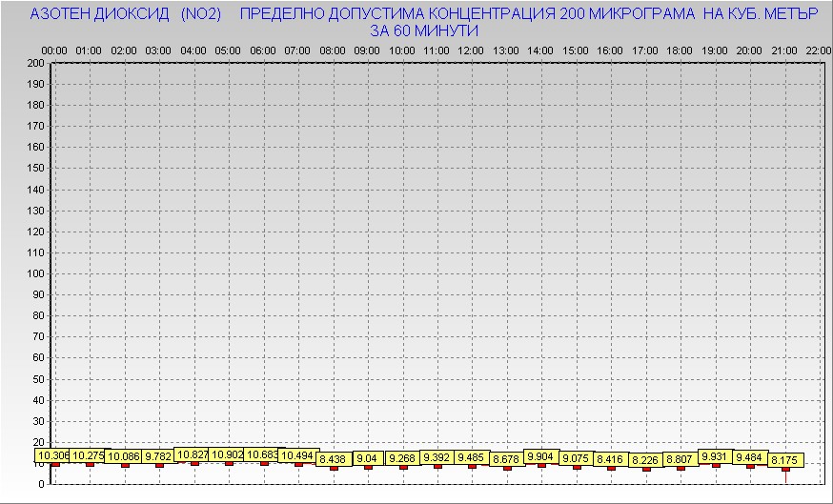Select the 100 mark on vertical axis
This screenshot has width=833, height=504.
(x=36, y=273)
